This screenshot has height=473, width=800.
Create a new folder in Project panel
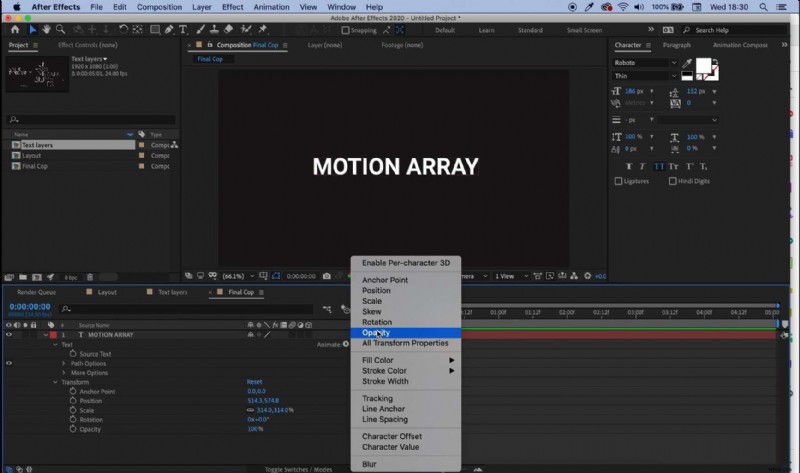23,277
